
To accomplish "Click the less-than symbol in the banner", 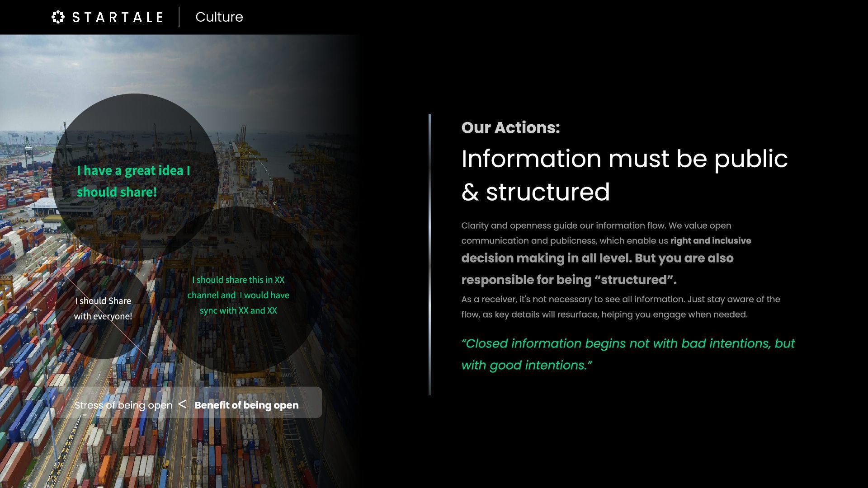I will coord(182,404).
